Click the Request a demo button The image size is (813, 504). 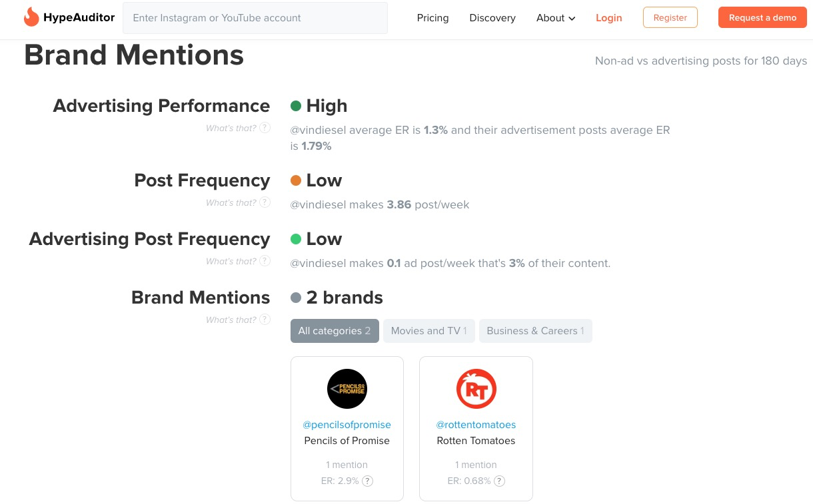(x=762, y=18)
